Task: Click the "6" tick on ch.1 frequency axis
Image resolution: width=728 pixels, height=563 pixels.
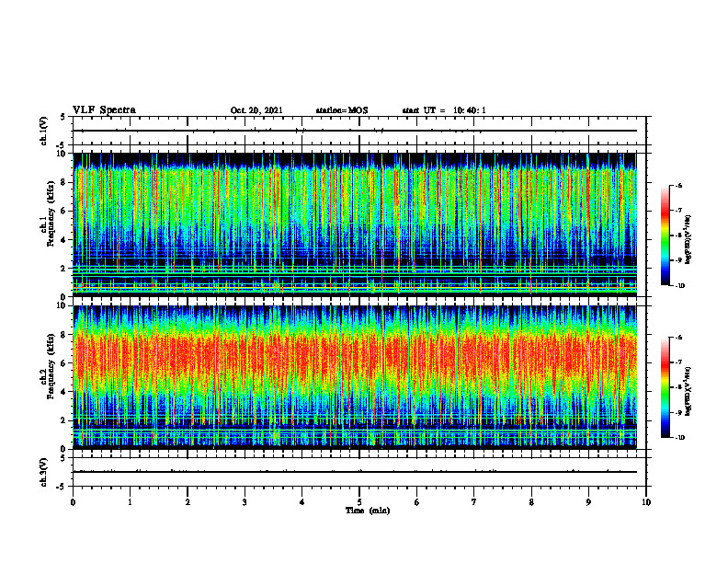Action: coord(63,211)
